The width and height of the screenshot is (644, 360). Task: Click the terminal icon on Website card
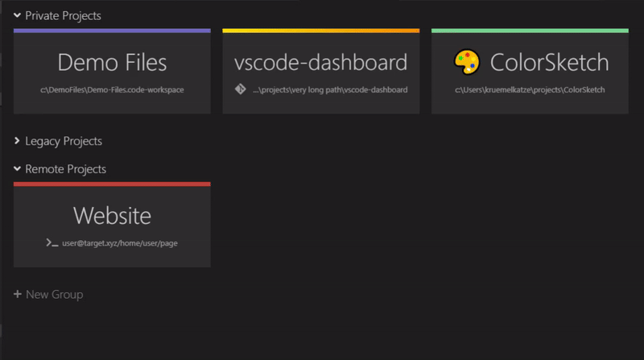pyautogui.click(x=53, y=242)
